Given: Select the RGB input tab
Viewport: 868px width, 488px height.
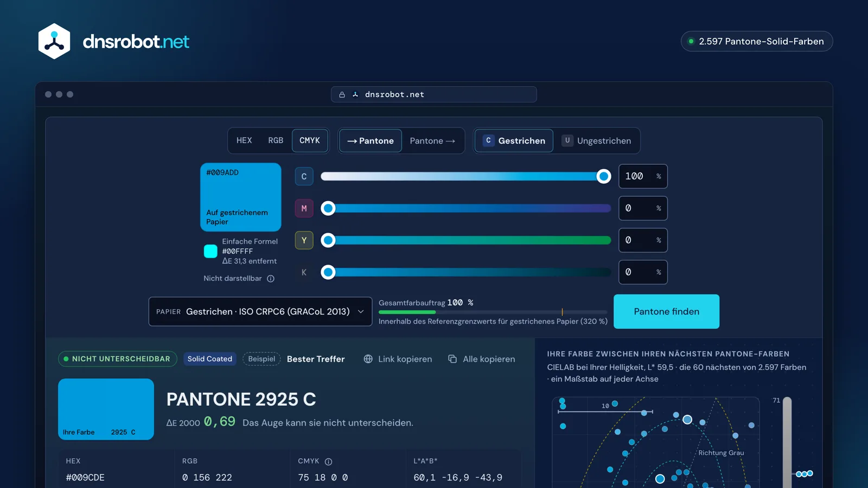Looking at the screenshot, I should coord(276,140).
